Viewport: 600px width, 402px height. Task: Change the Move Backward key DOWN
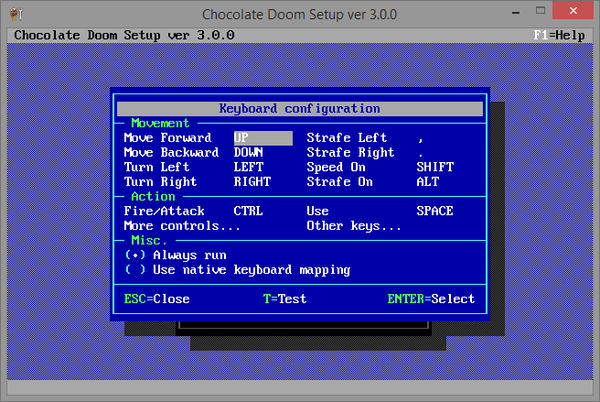[248, 153]
